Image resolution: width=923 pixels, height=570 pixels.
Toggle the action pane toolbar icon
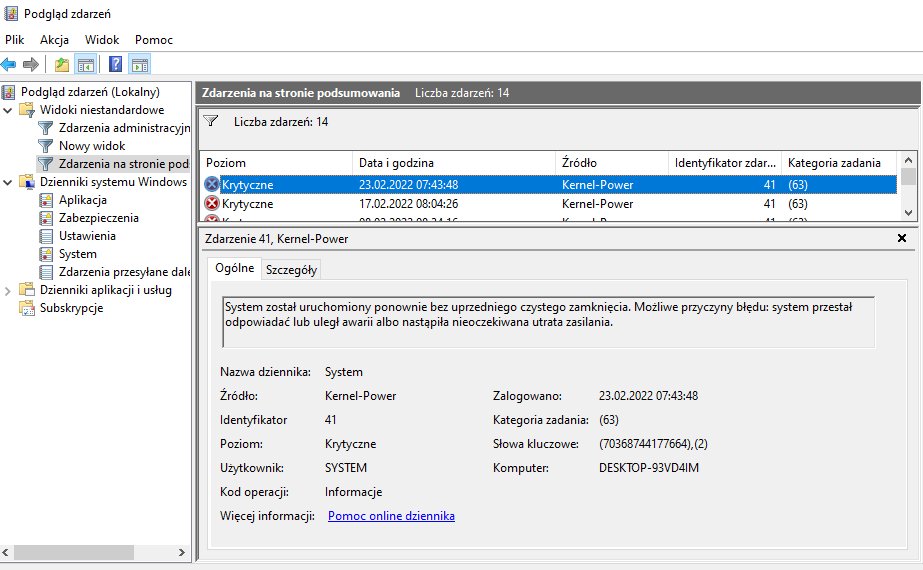click(140, 64)
